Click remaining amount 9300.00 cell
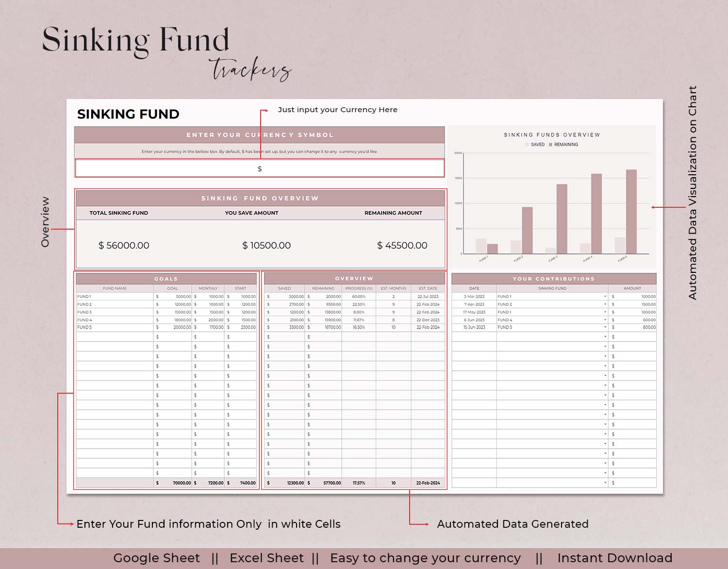Viewport: 728px width, 569px height. click(x=323, y=304)
